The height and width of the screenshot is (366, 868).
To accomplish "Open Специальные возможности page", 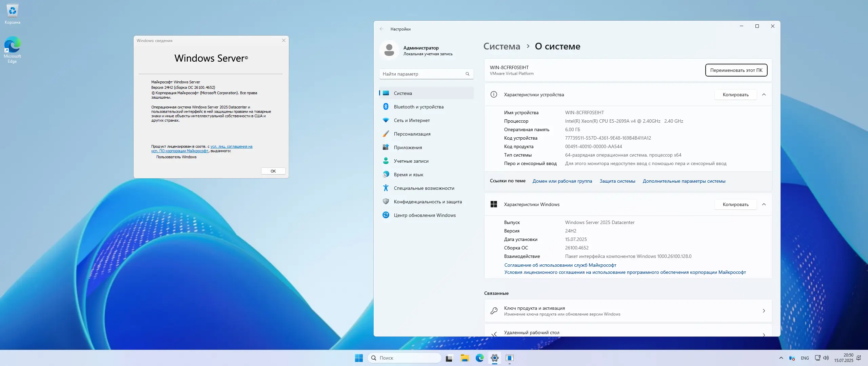I will pos(424,188).
